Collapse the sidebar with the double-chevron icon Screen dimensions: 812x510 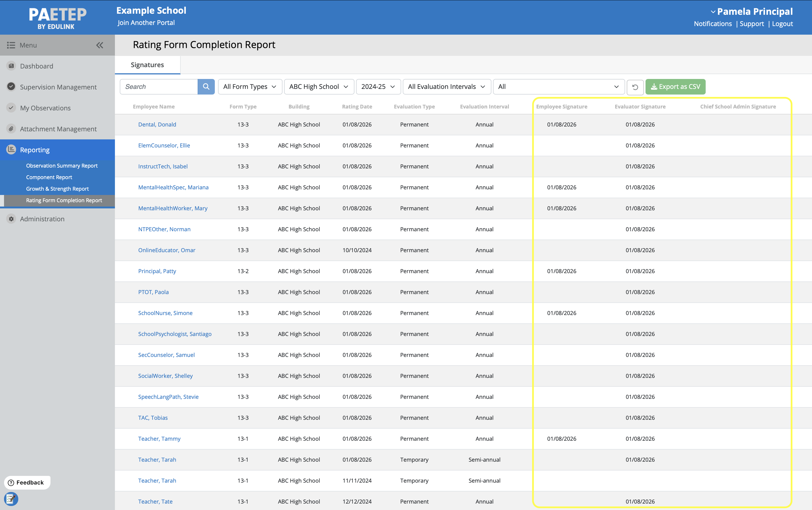coord(99,45)
